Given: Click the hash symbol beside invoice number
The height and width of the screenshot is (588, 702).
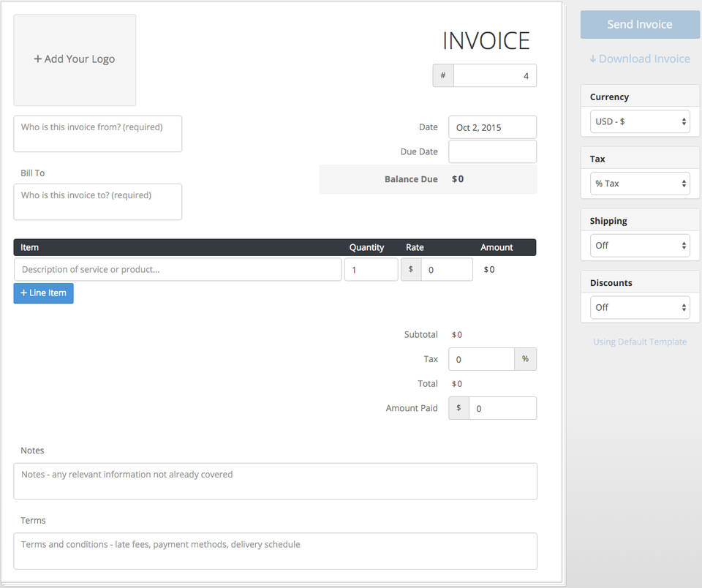Looking at the screenshot, I should [443, 75].
